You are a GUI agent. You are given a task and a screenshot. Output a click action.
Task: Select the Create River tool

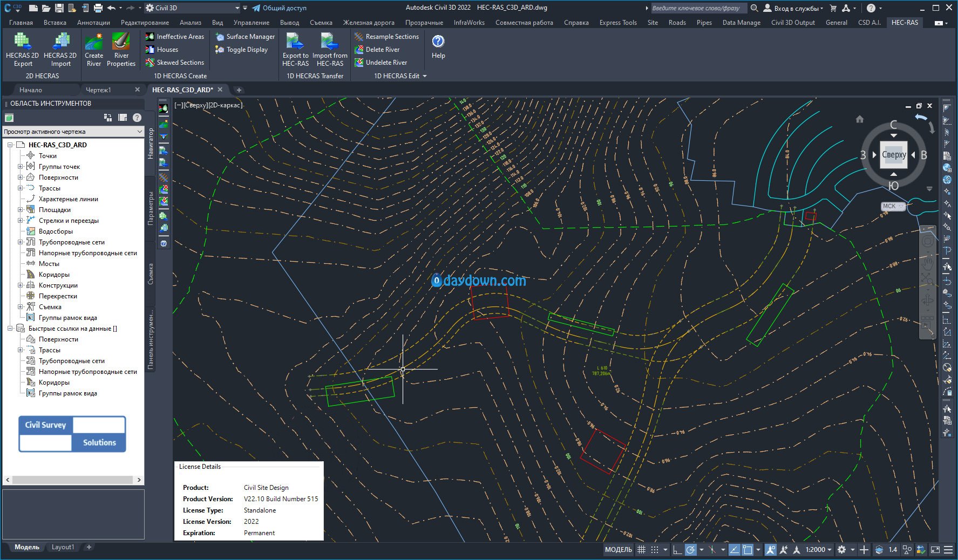tap(94, 42)
